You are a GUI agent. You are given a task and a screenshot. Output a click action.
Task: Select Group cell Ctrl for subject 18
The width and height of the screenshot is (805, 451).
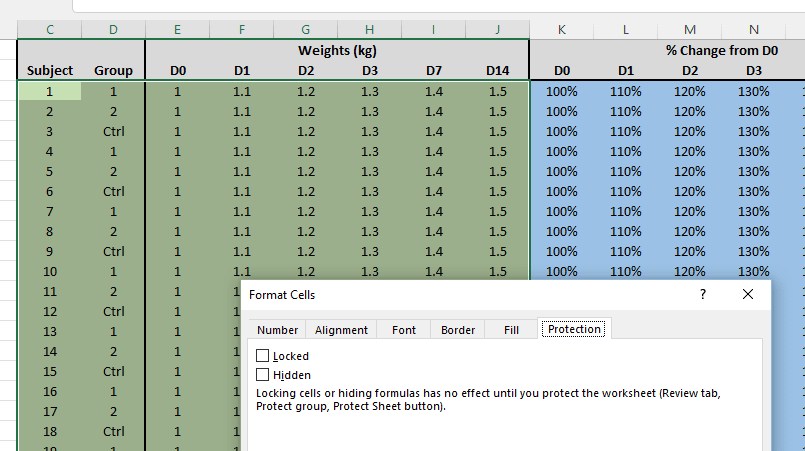(113, 431)
